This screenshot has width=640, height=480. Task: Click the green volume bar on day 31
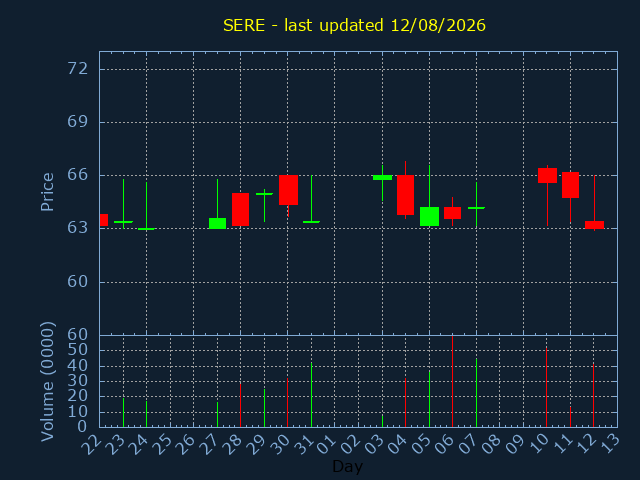pyautogui.click(x=311, y=395)
